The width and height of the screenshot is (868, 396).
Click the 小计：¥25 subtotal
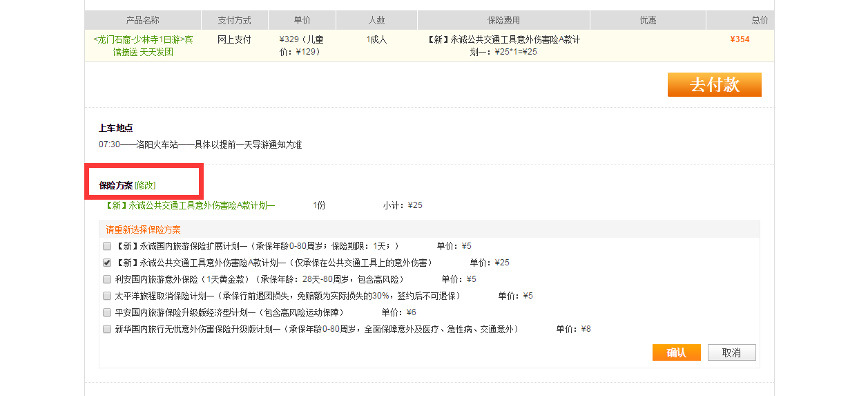[403, 205]
